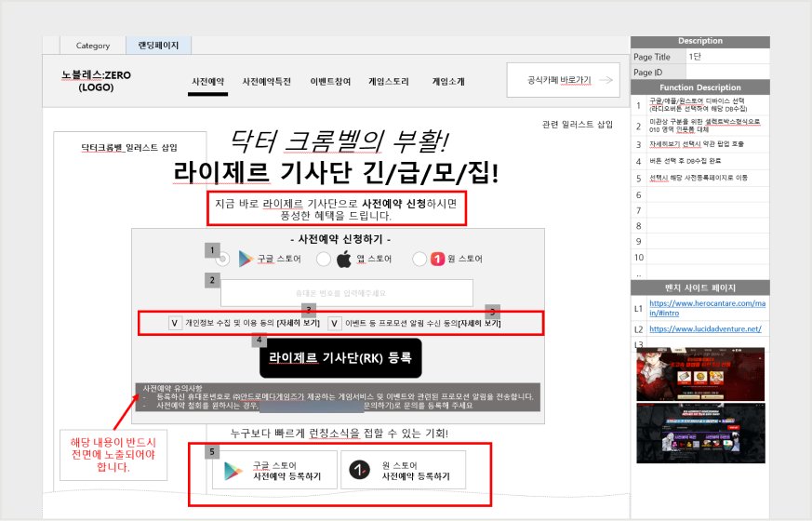The width and height of the screenshot is (812, 521).
Task: Click the 관련 일러스트 삽입 text
Action: pos(578,125)
